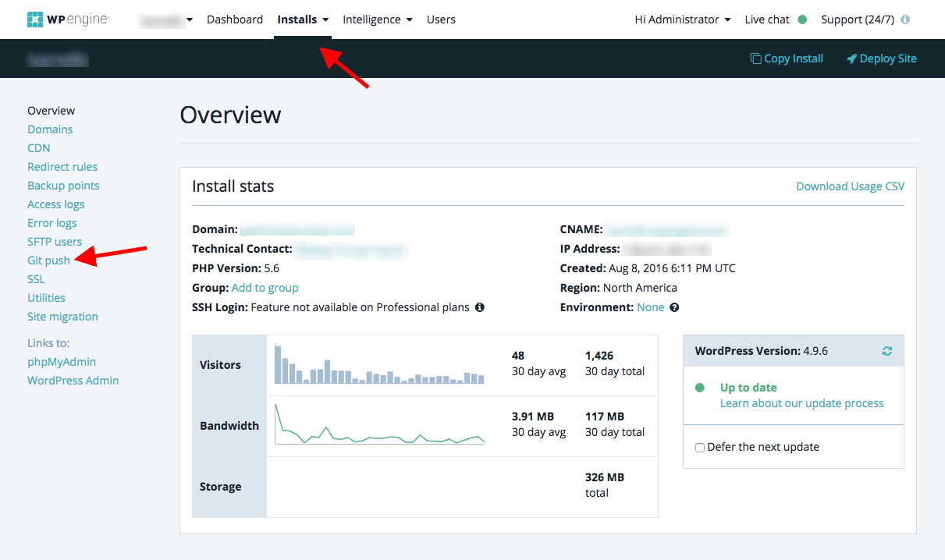Image resolution: width=945 pixels, height=560 pixels.
Task: Click the Deploy Site rocket icon
Action: pos(851,58)
